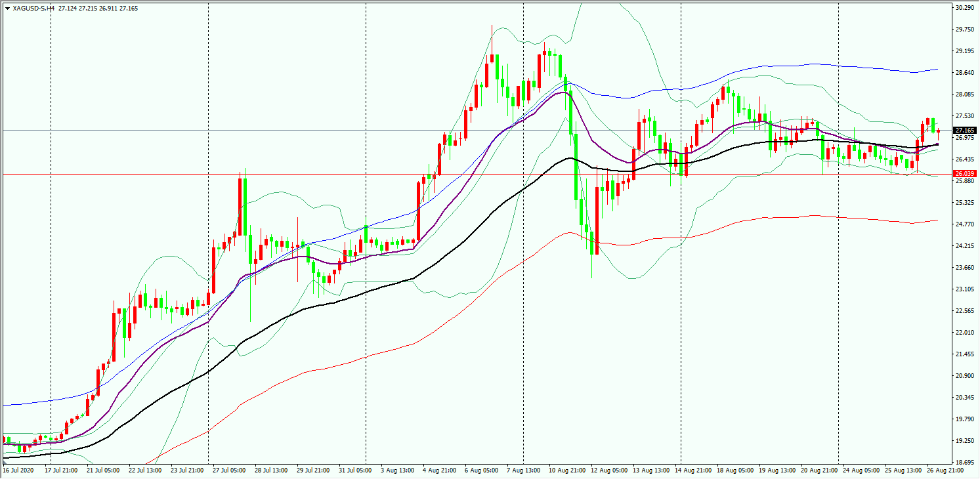The image size is (980, 479).
Task: Click the 29.750 price axis label
Action: (x=964, y=30)
